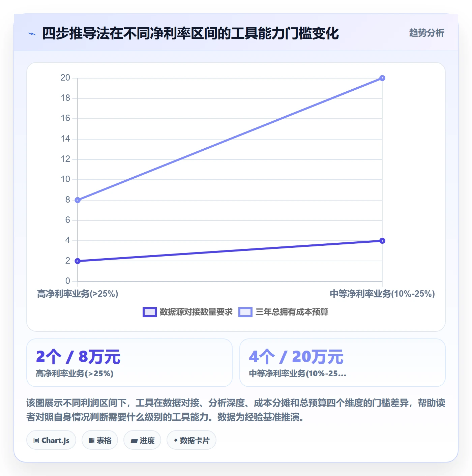Click the Chart.js tag

51,440
